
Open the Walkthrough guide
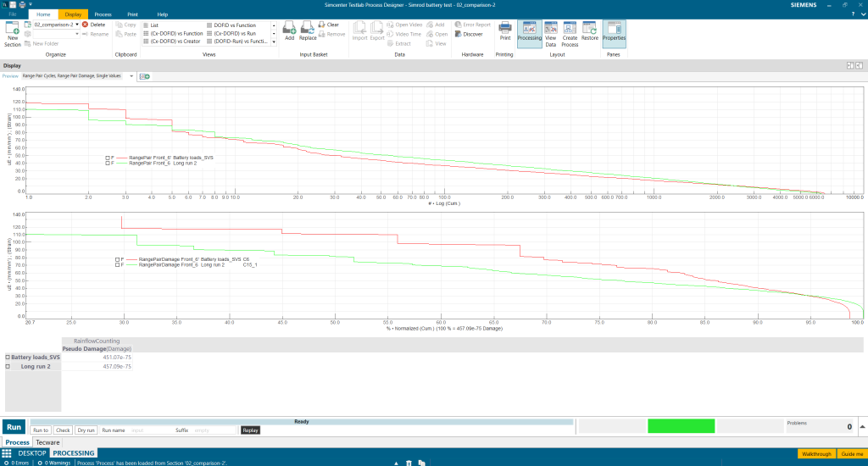pos(816,454)
